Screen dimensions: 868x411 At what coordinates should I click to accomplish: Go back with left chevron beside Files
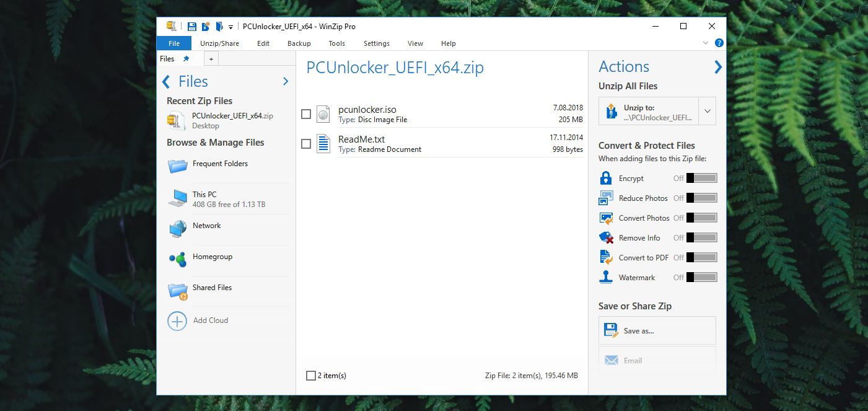[x=166, y=82]
